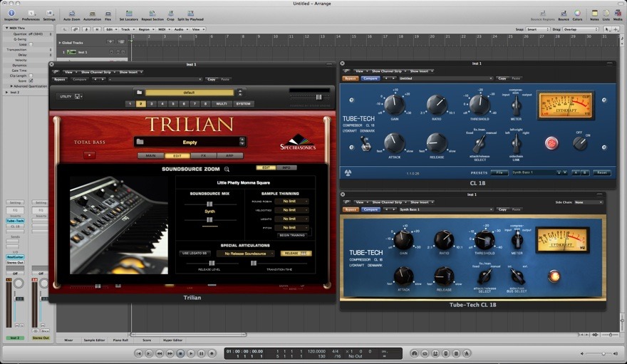Toggle the Score checkbox in the Inspector
The image size is (627, 364).
pos(31,80)
